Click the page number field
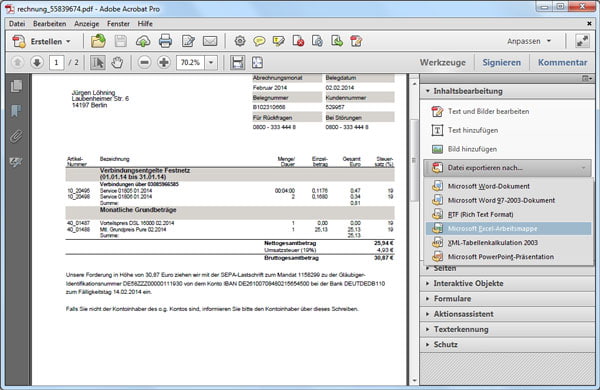 56,62
